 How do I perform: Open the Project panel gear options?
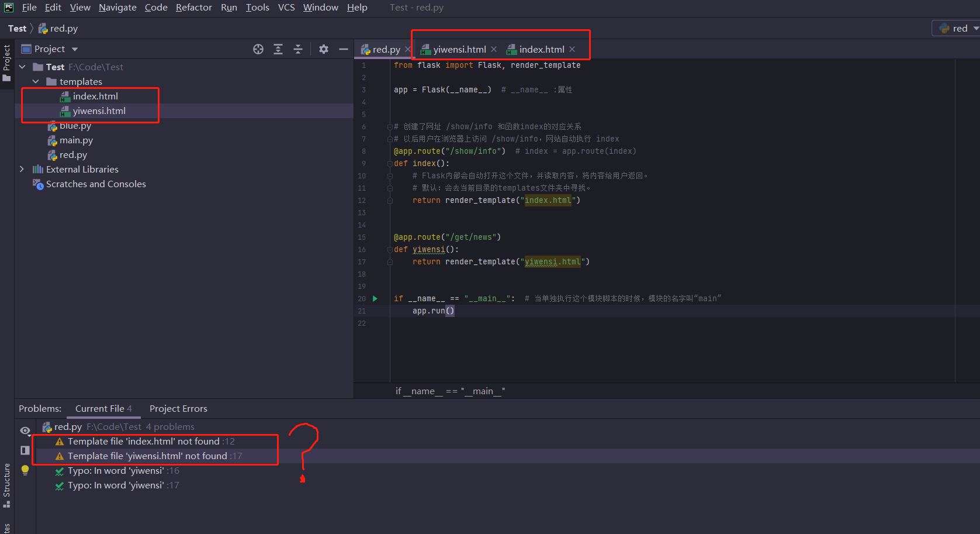[x=324, y=49]
